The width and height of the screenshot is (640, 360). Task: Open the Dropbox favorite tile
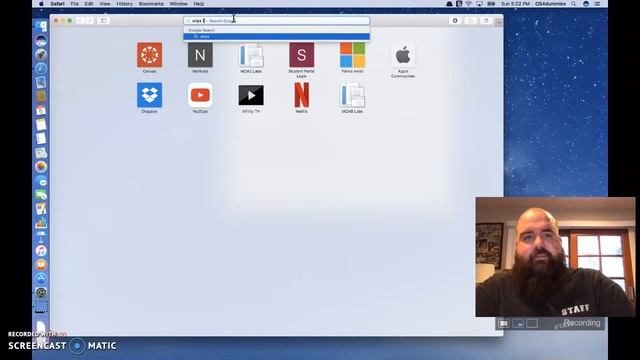pyautogui.click(x=149, y=95)
